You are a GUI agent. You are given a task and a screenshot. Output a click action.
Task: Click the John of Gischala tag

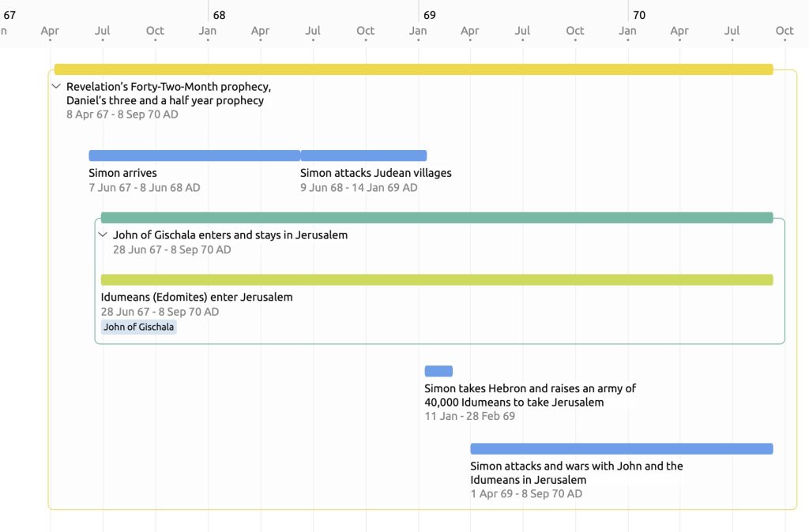[x=139, y=327]
